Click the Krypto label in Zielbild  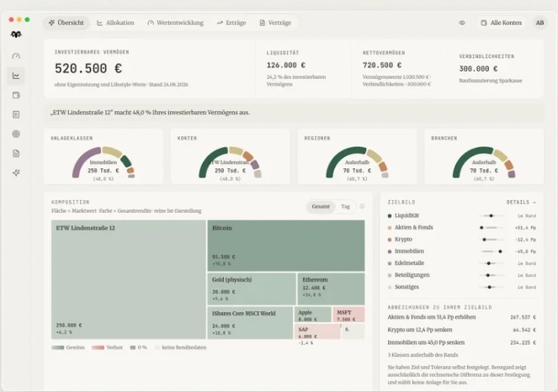[x=403, y=240]
